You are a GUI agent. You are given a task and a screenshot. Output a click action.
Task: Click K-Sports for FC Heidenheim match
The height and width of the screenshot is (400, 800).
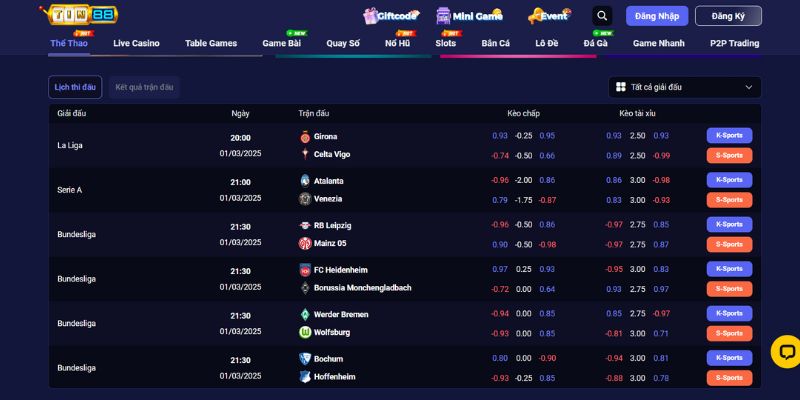[x=730, y=269]
